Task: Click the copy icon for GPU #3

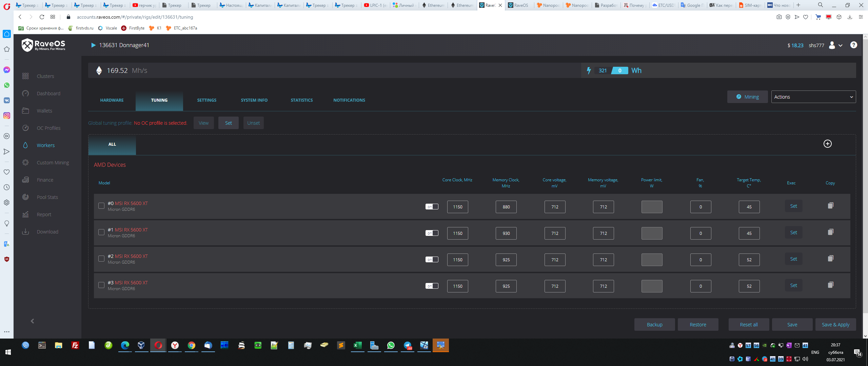Action: pos(830,285)
